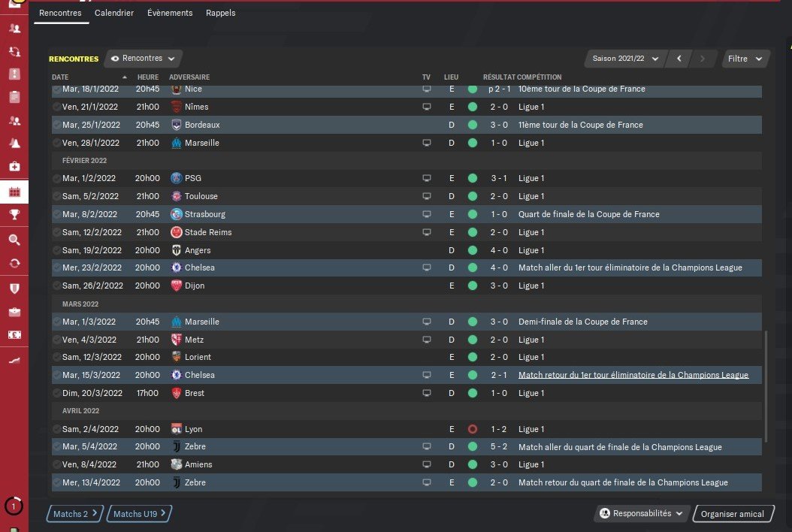Click the red loss indicator for Lyon
The image size is (792, 532).
[473, 429]
